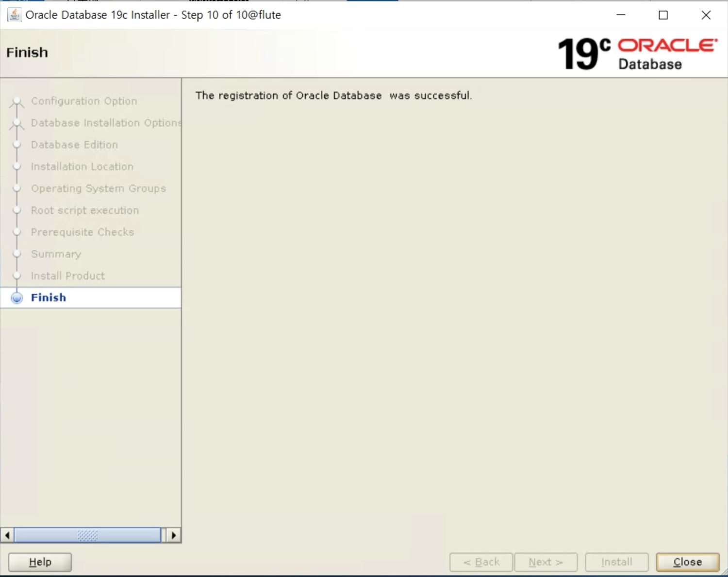The image size is (728, 577).
Task: Select the Finish step in sidebar
Action: [91, 297]
